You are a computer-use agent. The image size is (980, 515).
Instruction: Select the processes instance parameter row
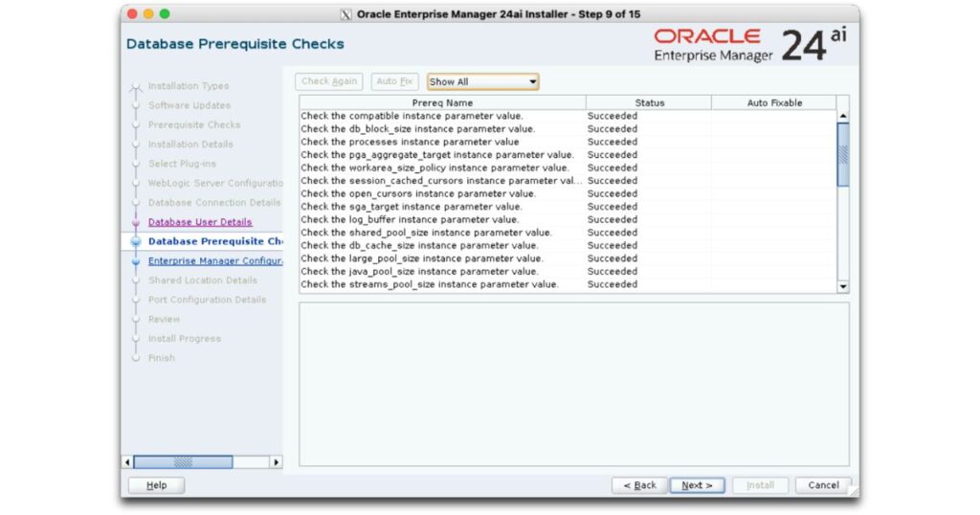(x=568, y=142)
